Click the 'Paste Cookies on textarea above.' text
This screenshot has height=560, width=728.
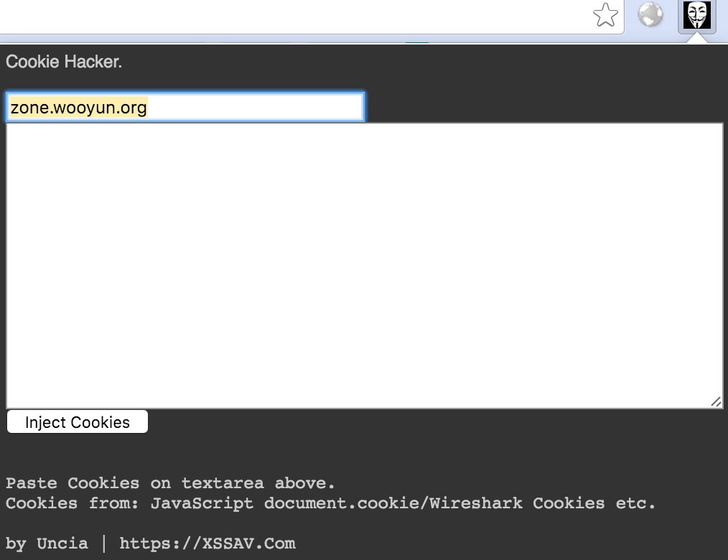click(170, 483)
